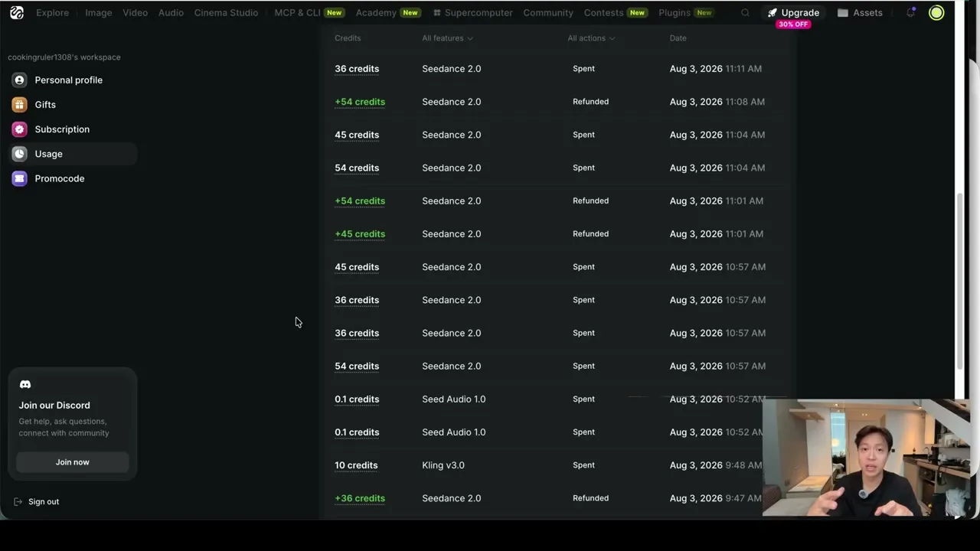This screenshot has height=551, width=980.
Task: Click +54 credits at 11:08 AM row
Action: (360, 102)
